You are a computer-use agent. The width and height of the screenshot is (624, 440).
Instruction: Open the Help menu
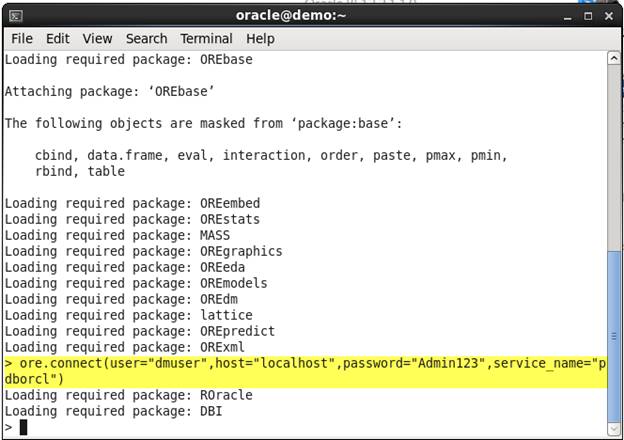pos(260,38)
